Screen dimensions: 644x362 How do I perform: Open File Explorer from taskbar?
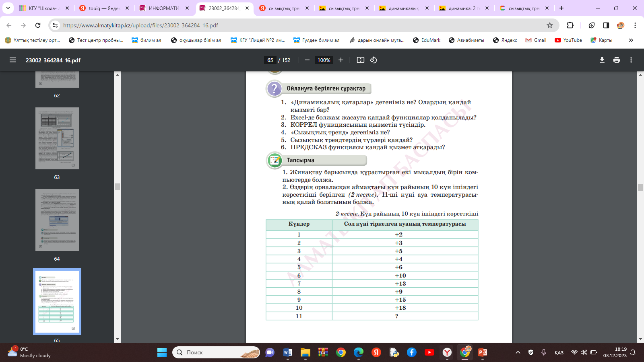[x=305, y=352]
